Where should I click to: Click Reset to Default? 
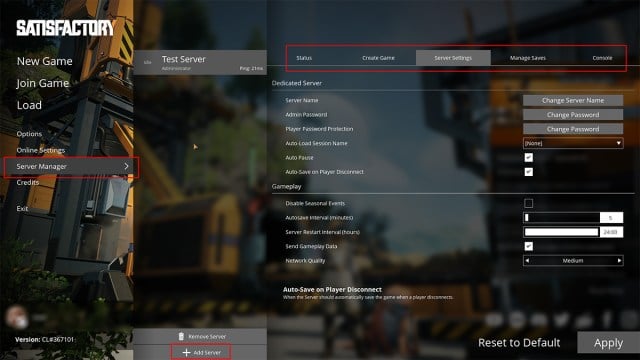pos(519,343)
